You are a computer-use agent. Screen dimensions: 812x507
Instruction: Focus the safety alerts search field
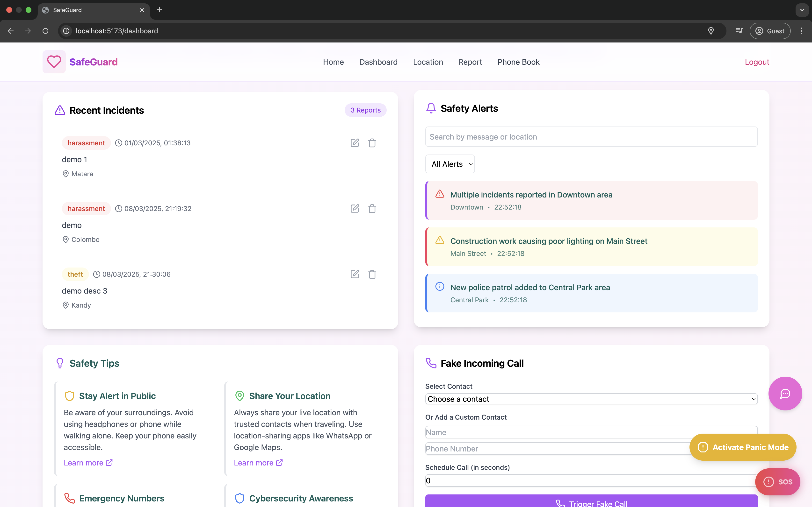point(591,137)
